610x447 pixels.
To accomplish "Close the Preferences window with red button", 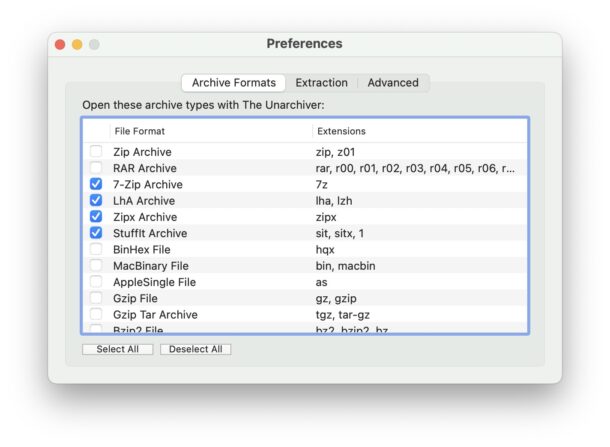I will 60,45.
